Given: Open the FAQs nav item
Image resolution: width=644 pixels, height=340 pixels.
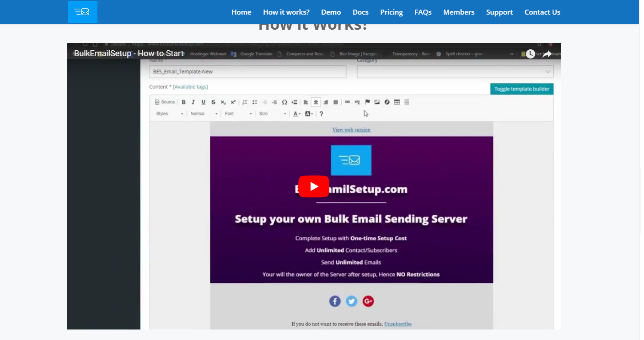Looking at the screenshot, I should click(423, 12).
